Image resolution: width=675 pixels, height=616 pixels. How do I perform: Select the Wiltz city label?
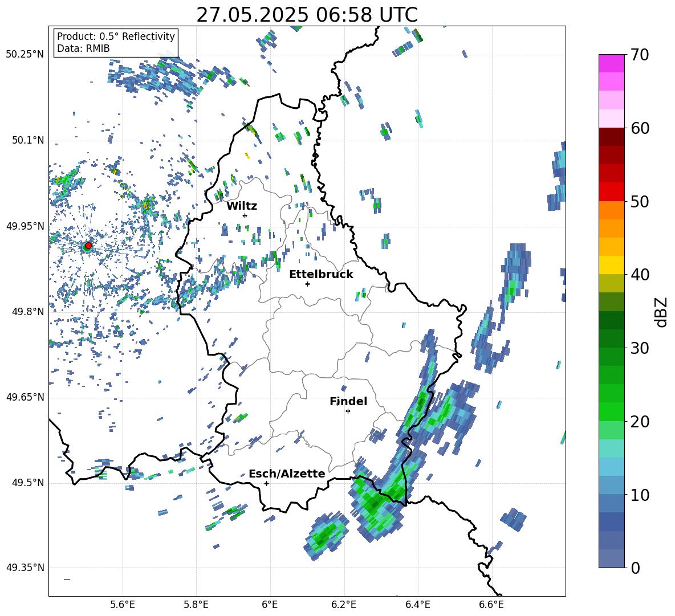pos(242,206)
